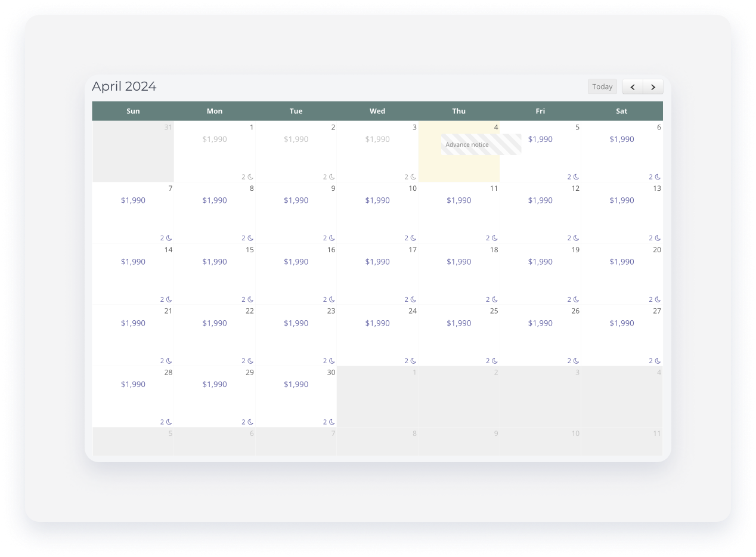
Task: Click the Thu column header
Action: tap(458, 111)
